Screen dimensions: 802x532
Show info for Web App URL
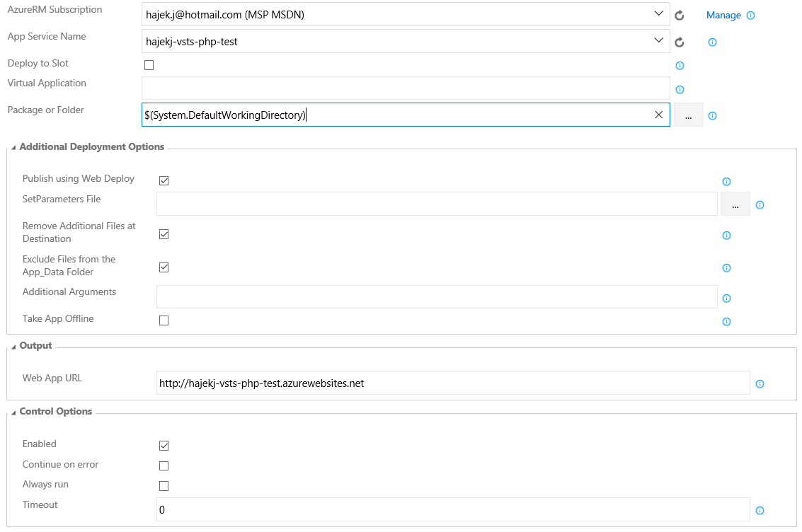760,384
